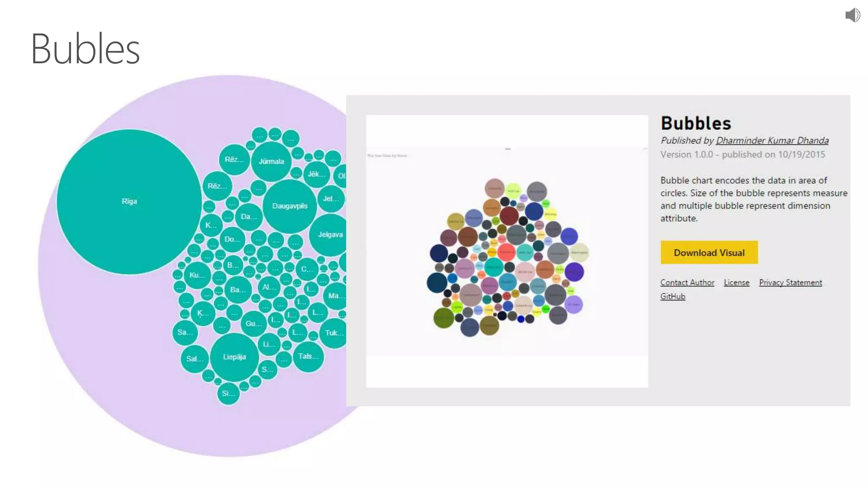868x488 pixels.
Task: Click the Ku... bubble
Action: (x=197, y=275)
